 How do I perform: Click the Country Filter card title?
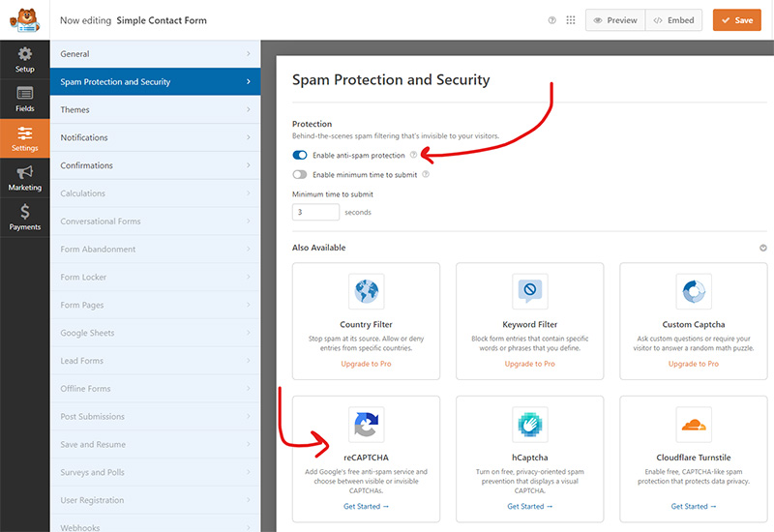click(367, 324)
